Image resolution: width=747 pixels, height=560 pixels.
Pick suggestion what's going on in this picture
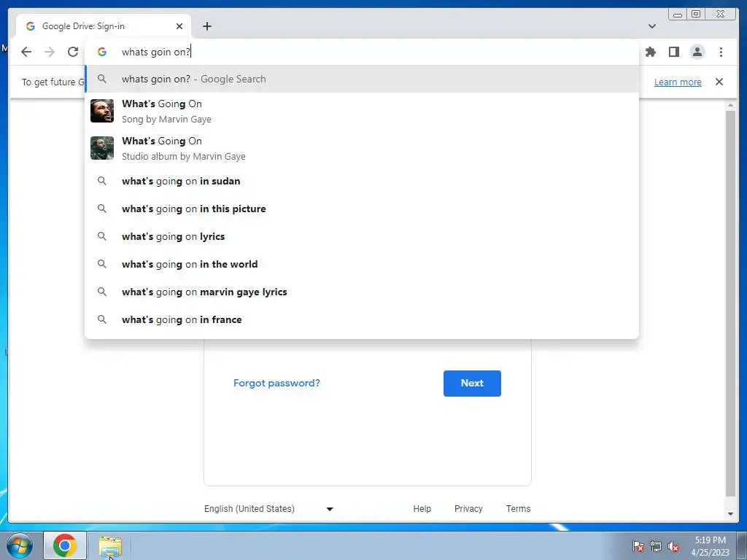[362, 209]
